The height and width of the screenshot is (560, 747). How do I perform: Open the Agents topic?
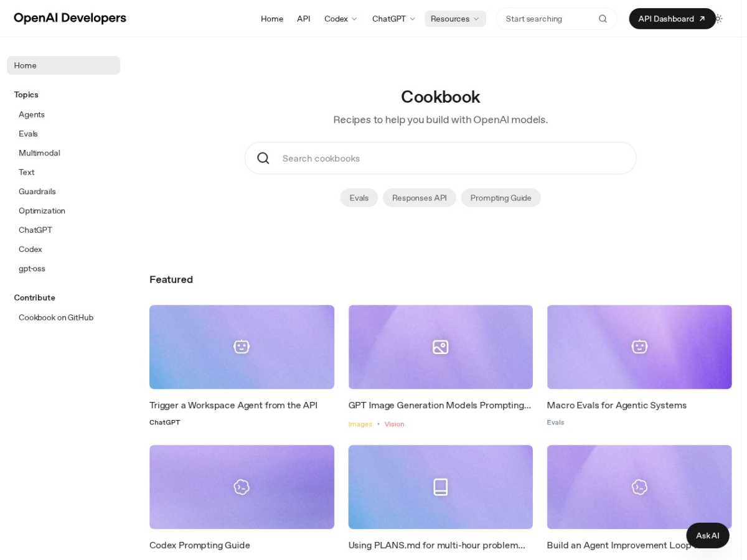(32, 114)
